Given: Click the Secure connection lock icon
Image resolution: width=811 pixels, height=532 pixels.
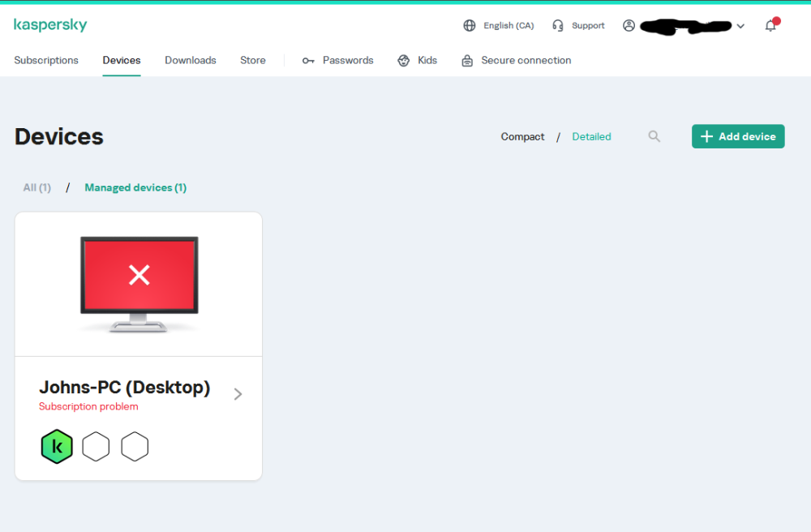Looking at the screenshot, I should click(x=467, y=61).
